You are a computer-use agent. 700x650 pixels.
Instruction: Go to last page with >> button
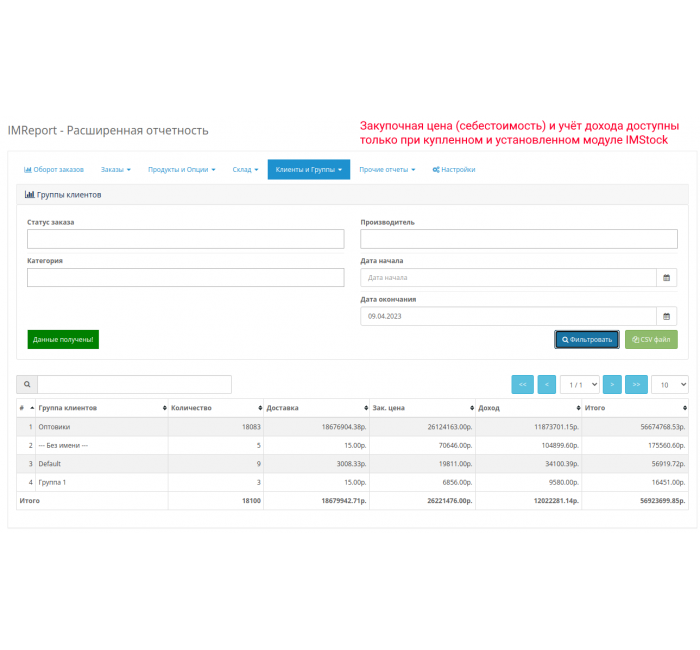pyautogui.click(x=636, y=384)
